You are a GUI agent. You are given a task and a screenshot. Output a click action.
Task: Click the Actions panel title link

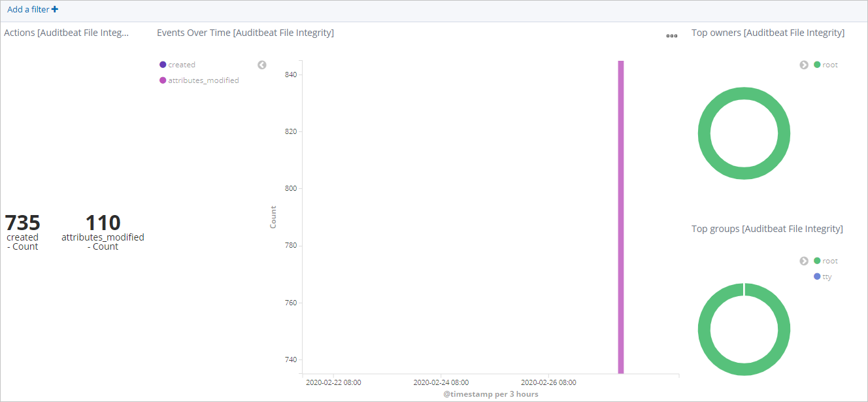tap(67, 32)
